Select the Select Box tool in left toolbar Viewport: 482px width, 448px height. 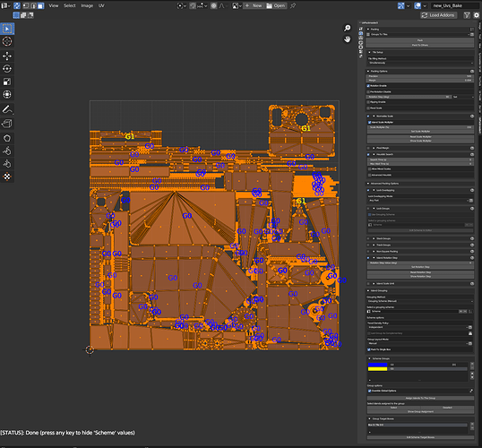[x=7, y=29]
